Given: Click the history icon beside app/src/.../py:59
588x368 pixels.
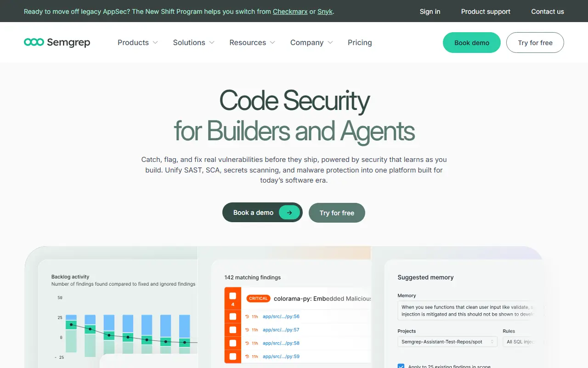Looking at the screenshot, I should click(x=247, y=356).
